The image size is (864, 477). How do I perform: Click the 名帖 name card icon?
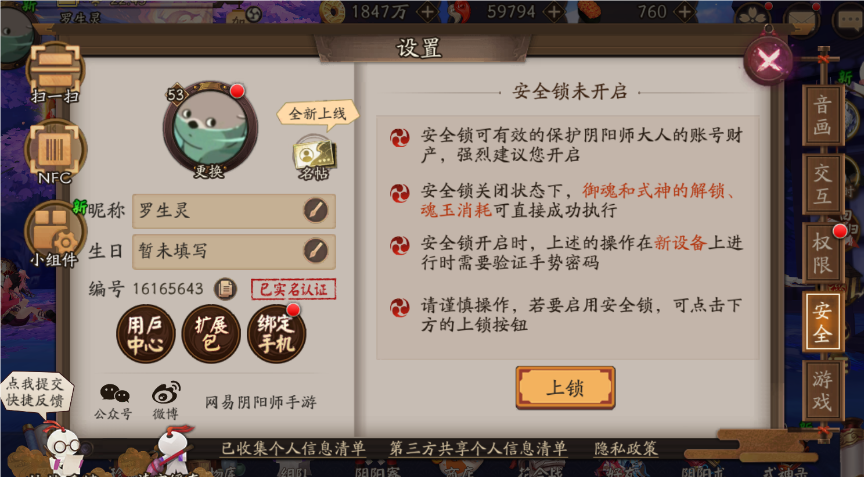pos(315,159)
